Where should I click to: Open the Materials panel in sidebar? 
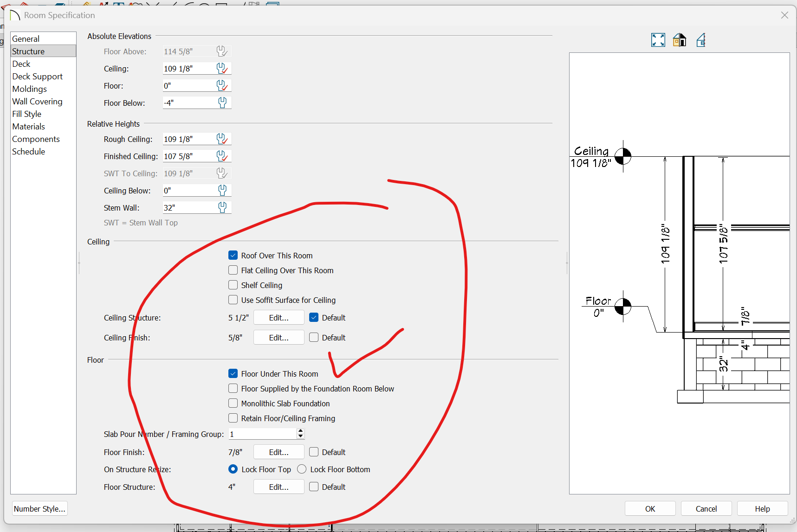(29, 127)
